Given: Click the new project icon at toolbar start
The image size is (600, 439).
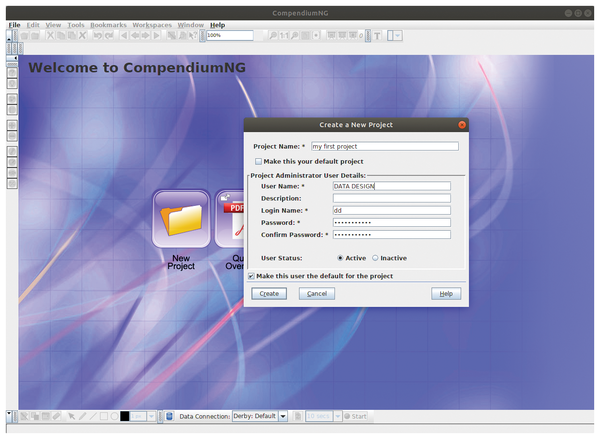Looking at the screenshot, I should click(x=24, y=36).
